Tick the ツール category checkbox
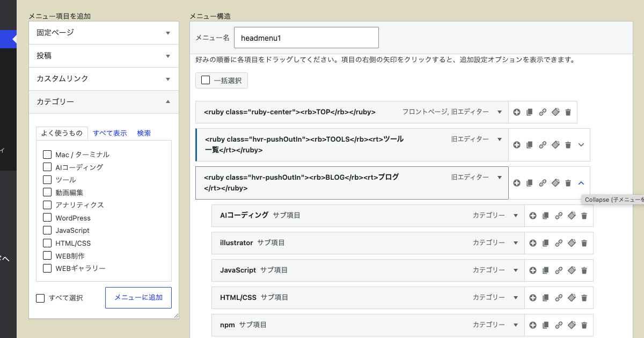Screen dimensions: 644x338 [47, 180]
